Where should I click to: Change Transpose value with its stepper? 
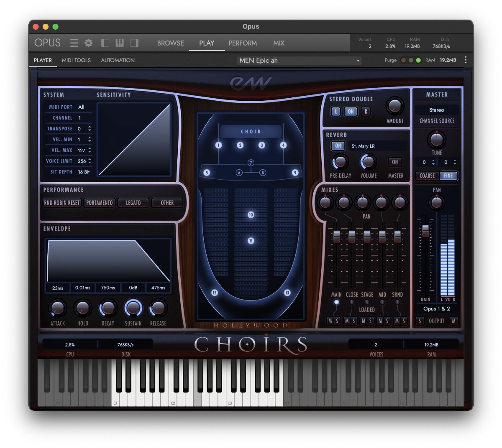point(90,129)
